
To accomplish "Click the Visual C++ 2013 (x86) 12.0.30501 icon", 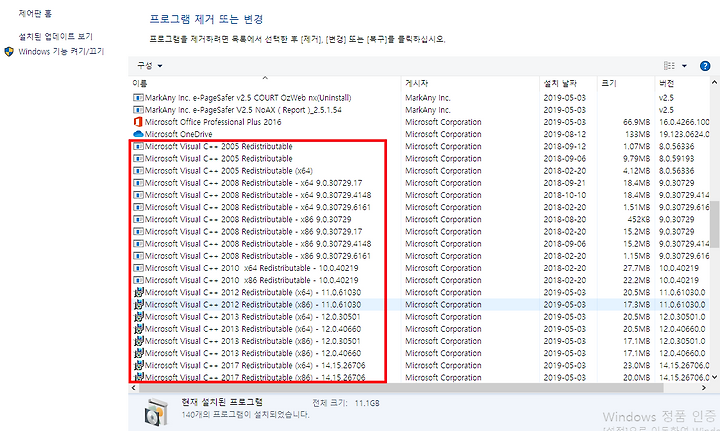I will [138, 341].
